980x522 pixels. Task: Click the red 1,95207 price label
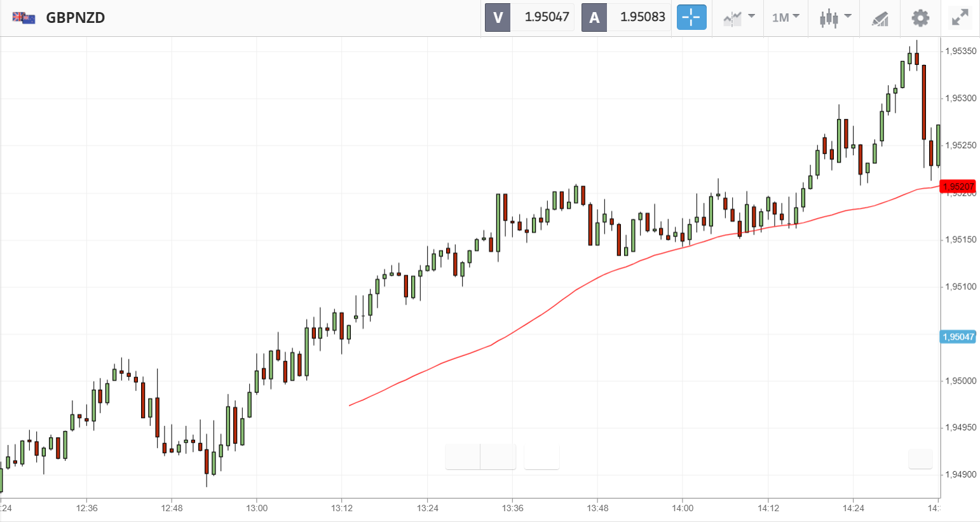[x=958, y=186]
